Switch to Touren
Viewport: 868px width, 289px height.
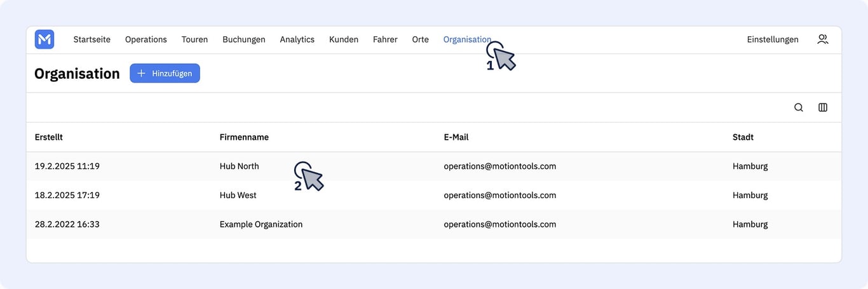click(194, 39)
